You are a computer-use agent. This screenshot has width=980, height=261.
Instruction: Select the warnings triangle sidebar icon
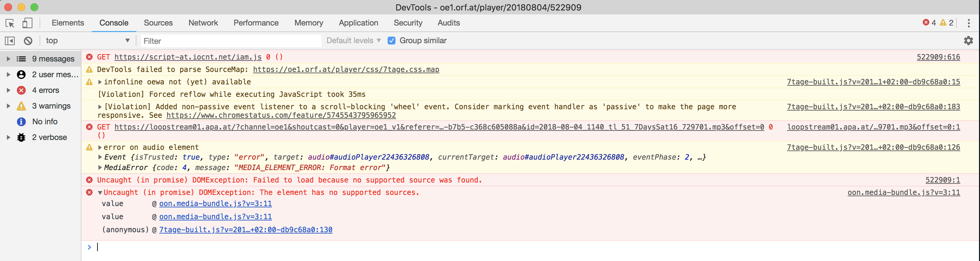(x=21, y=106)
